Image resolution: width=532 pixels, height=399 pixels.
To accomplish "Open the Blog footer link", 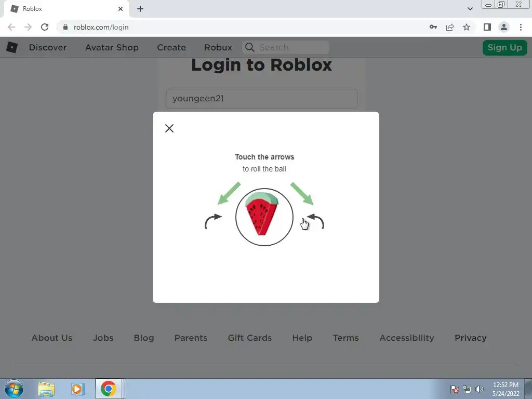I will coord(144,338).
